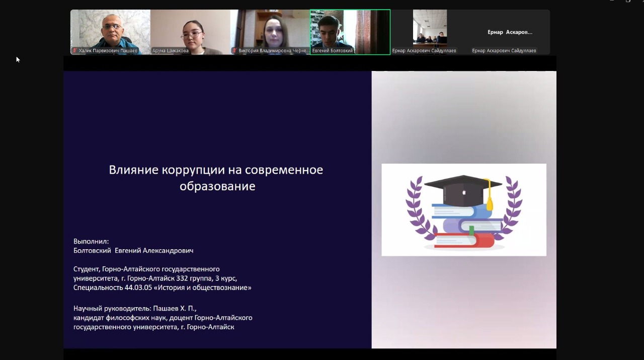Select Аруна Шикакова's video thumbnail
The height and width of the screenshot is (360, 644).
pos(190,29)
